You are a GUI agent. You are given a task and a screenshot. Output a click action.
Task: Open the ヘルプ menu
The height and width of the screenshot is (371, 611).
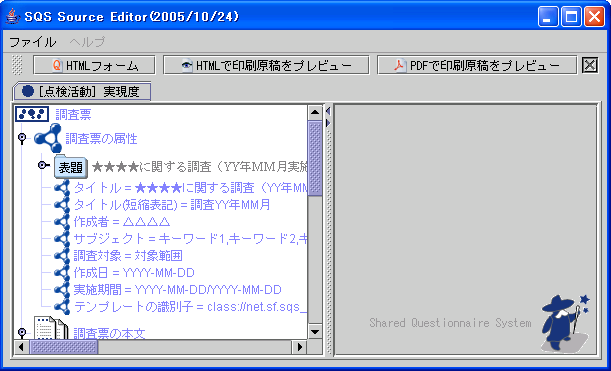87,42
